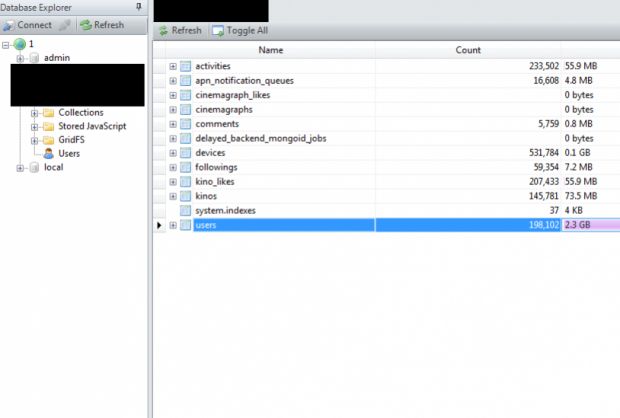Viewport: 620px width, 418px height.
Task: Select the local database label
Action: click(53, 167)
